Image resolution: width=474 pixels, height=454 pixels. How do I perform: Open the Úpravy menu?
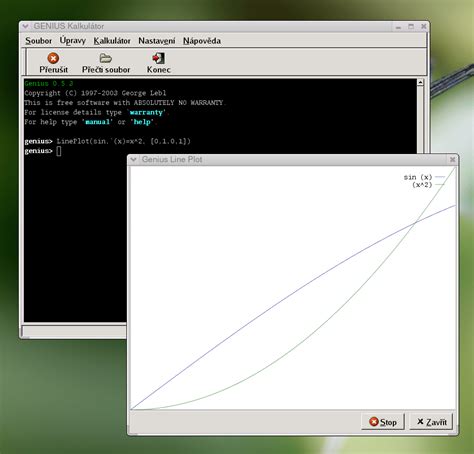tap(72, 41)
